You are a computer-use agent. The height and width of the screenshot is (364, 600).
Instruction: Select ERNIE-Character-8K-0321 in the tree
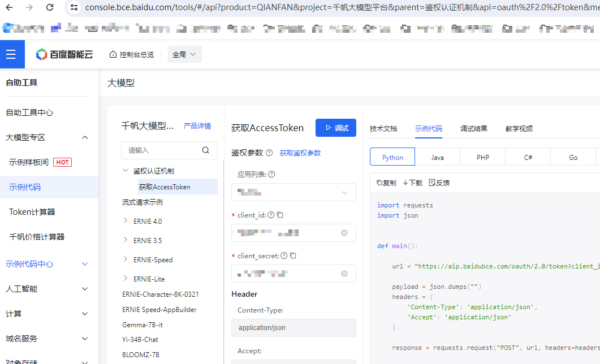161,294
